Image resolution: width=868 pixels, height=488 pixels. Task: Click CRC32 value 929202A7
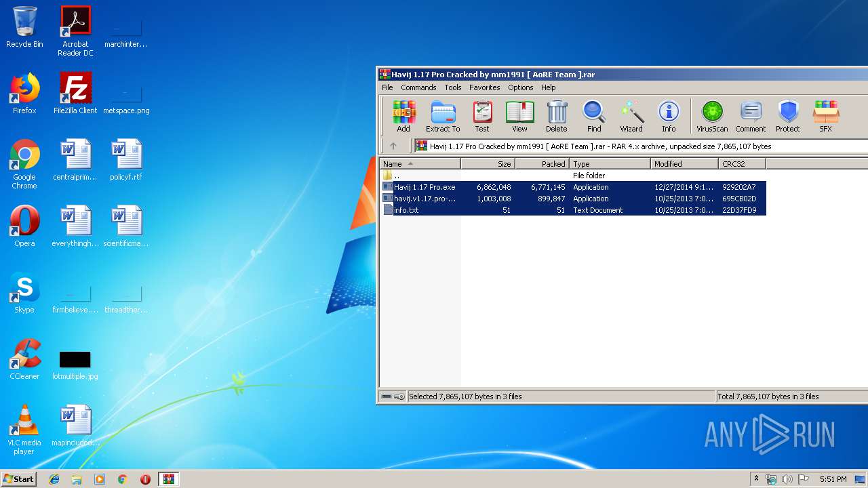pos(739,187)
